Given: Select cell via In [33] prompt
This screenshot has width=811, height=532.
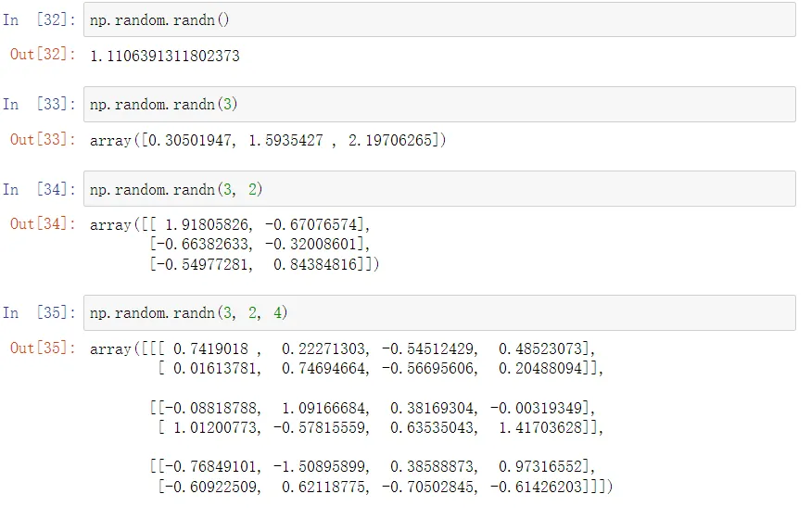Looking at the screenshot, I should coord(40,104).
